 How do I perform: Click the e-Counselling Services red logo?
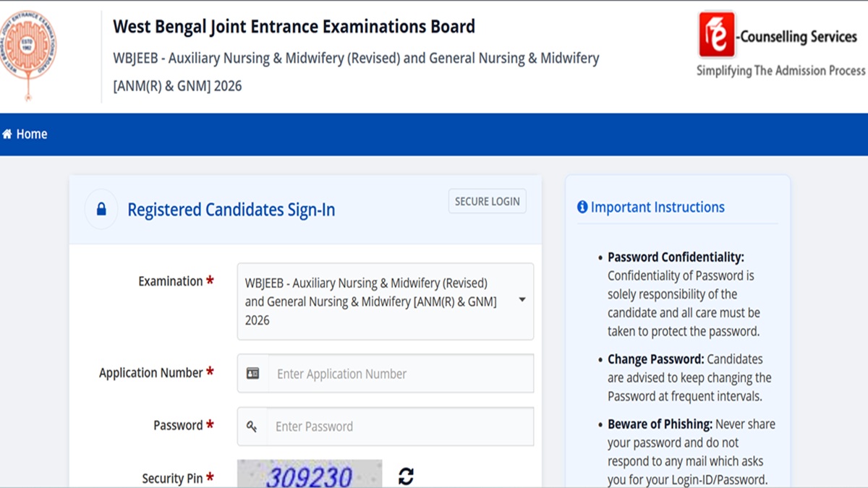716,34
